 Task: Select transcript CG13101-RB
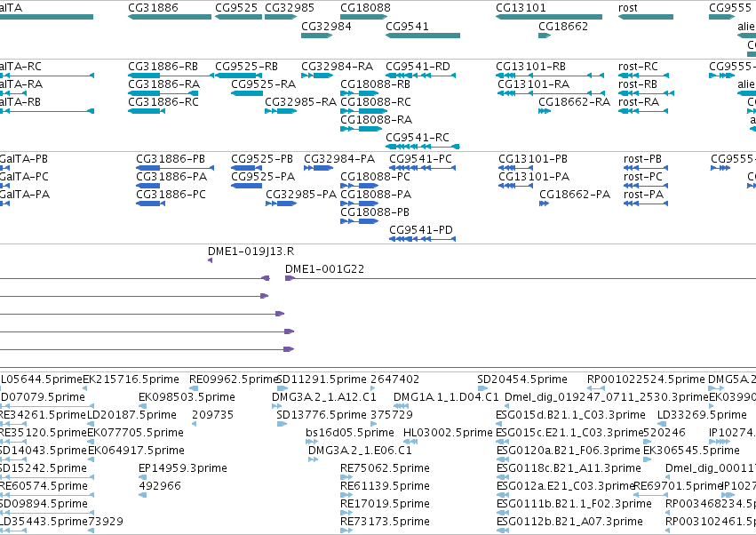point(550,76)
